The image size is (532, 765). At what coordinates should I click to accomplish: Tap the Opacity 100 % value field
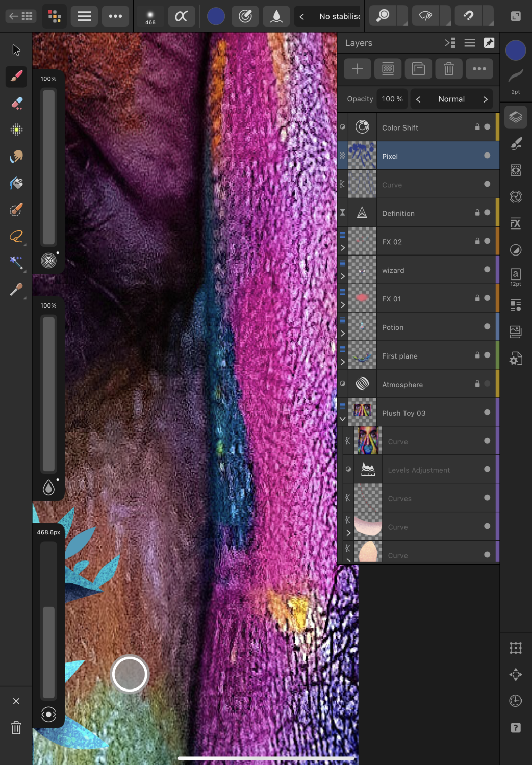(x=392, y=99)
